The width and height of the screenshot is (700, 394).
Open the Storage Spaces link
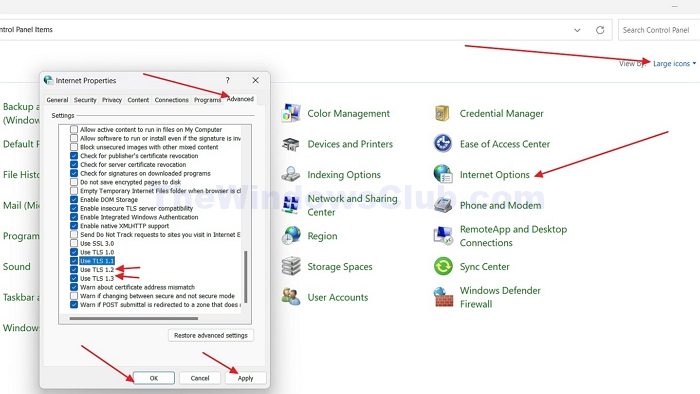340,266
